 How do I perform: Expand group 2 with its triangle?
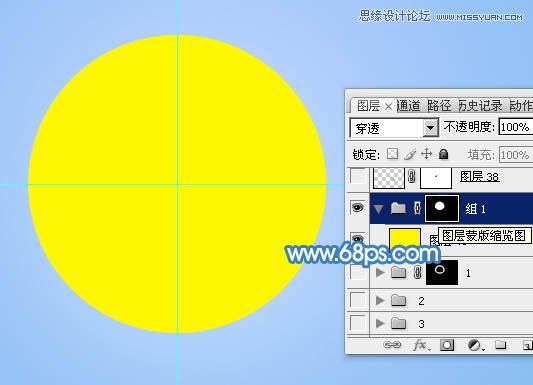[380, 300]
